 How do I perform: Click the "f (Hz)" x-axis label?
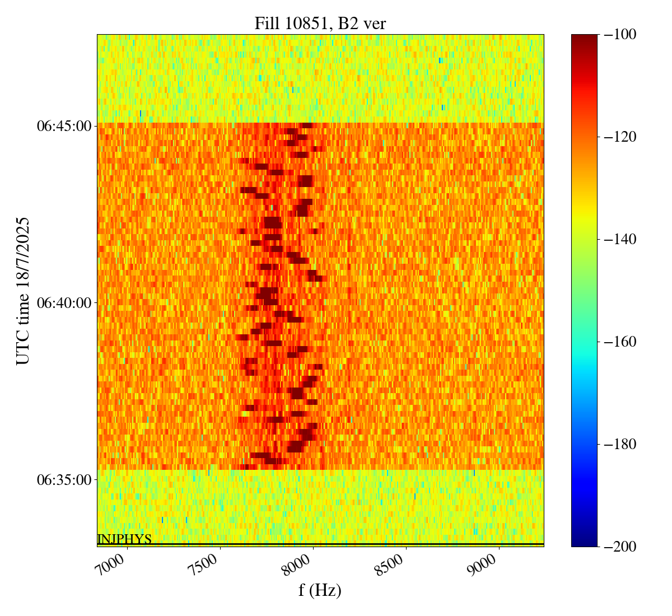click(320, 590)
